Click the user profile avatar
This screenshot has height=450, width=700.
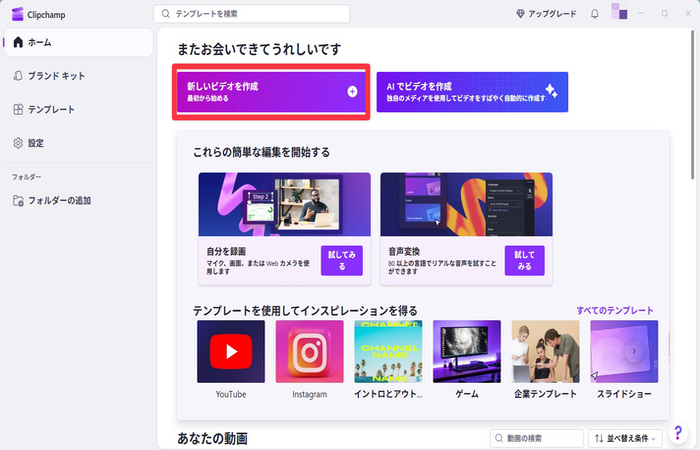click(x=620, y=13)
